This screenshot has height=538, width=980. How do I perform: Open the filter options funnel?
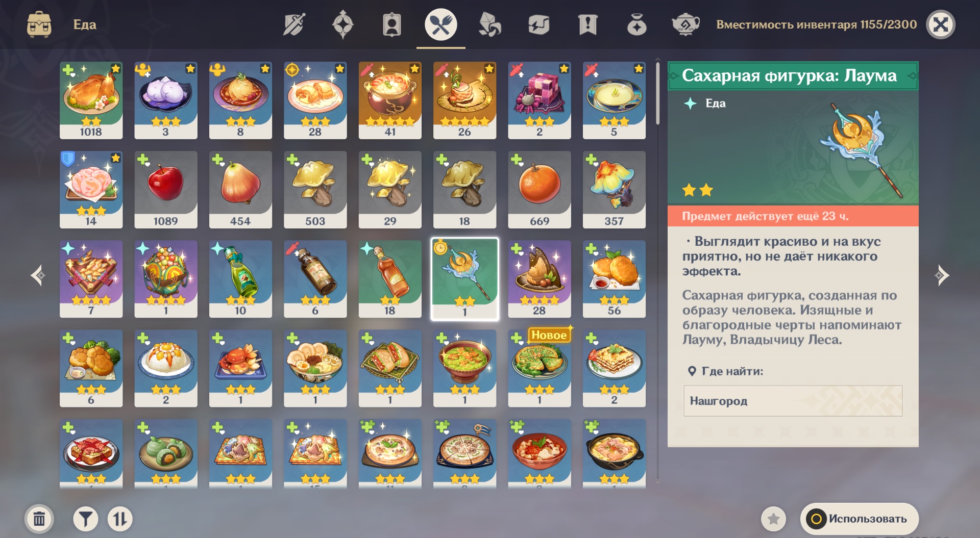[86, 519]
